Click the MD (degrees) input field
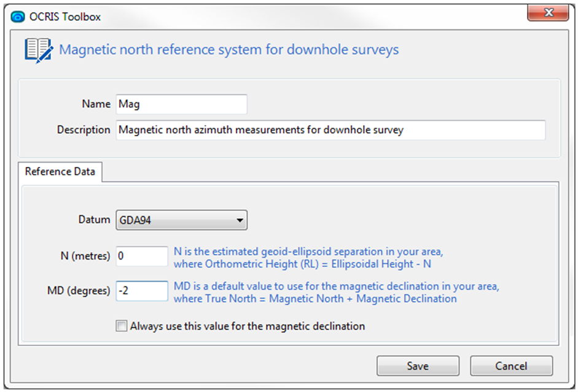The width and height of the screenshot is (578, 392). click(142, 291)
